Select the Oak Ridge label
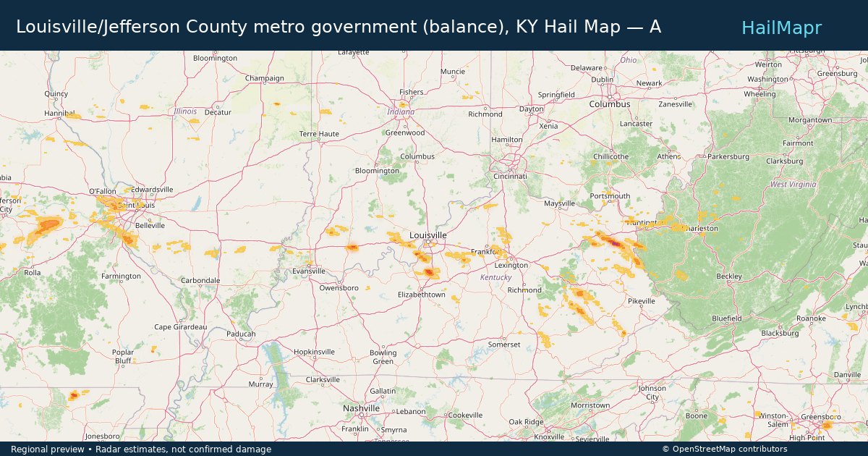This screenshot has height=456, width=868. 526,422
